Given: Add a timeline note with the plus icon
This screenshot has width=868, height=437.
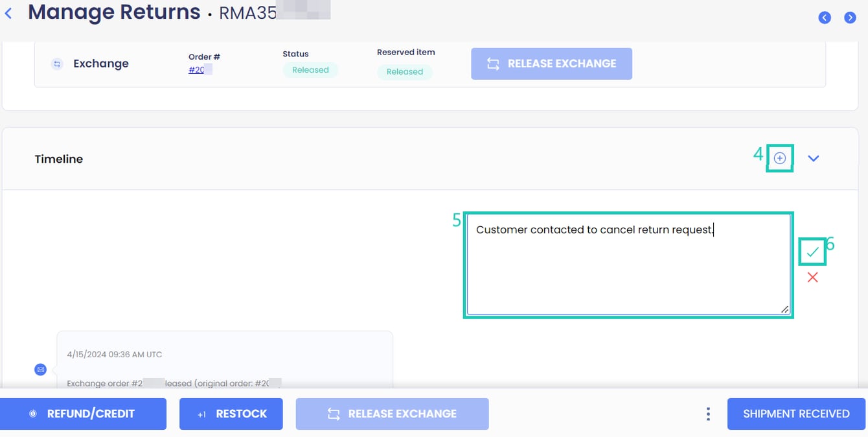Looking at the screenshot, I should pyautogui.click(x=780, y=158).
